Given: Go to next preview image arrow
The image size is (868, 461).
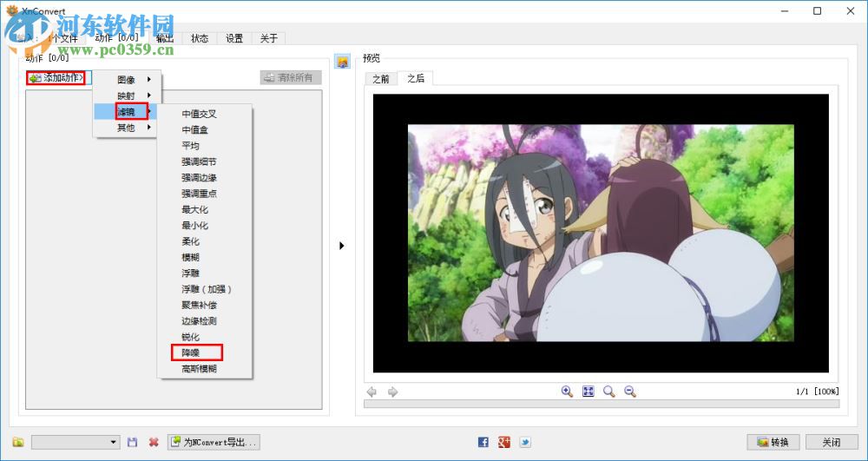Looking at the screenshot, I should tap(392, 392).
